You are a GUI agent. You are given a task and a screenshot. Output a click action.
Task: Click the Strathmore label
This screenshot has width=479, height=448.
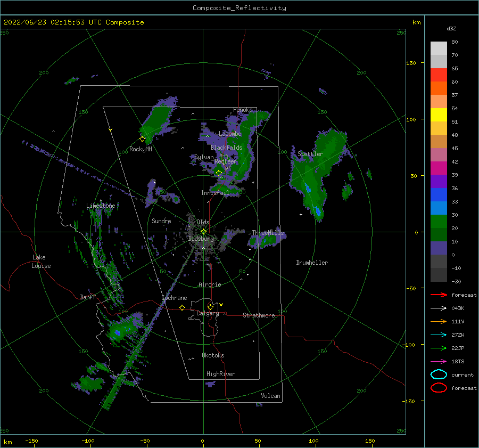pyautogui.click(x=259, y=315)
